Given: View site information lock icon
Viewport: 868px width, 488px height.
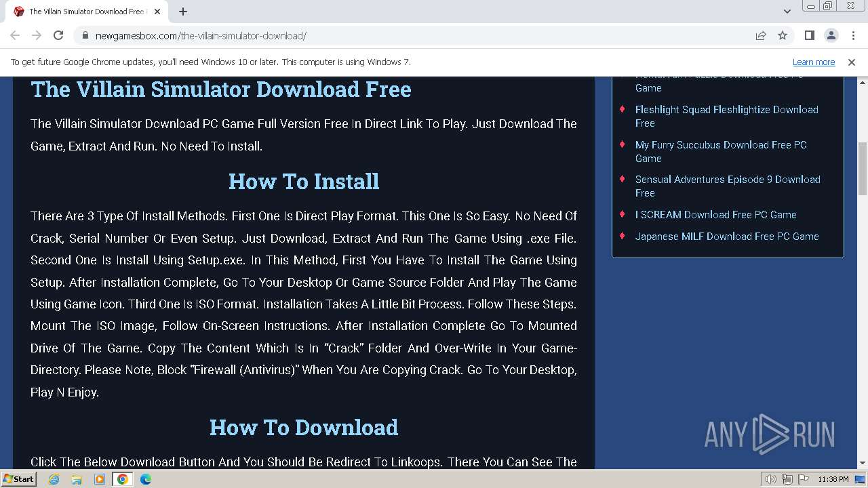Looking at the screenshot, I should point(85,35).
